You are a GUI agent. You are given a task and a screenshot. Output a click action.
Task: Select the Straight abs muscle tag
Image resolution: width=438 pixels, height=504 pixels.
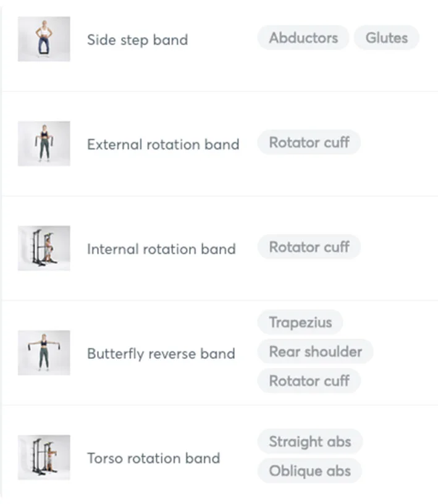coord(310,442)
